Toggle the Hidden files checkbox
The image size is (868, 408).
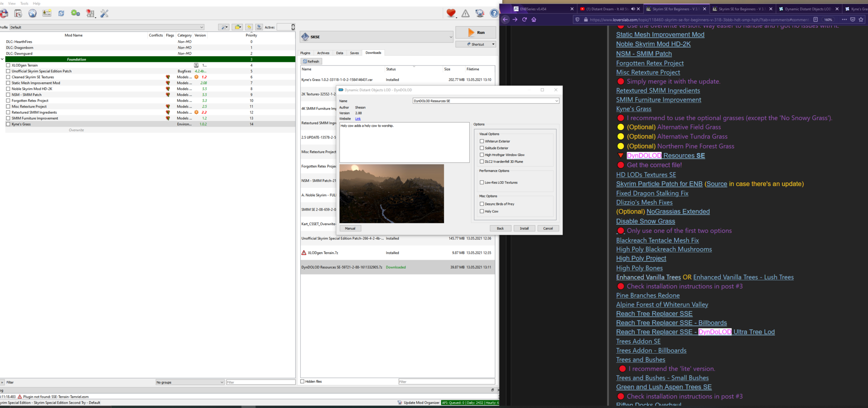302,381
